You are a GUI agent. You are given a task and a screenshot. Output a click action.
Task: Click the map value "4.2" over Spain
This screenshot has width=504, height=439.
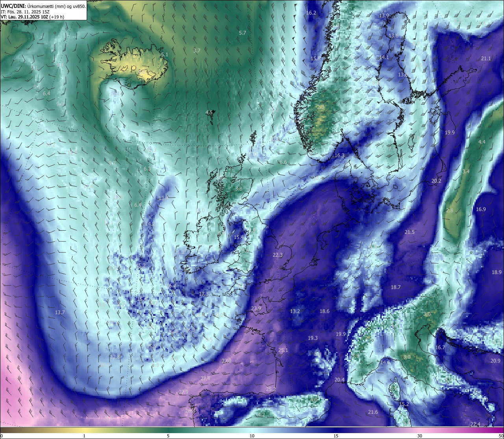[261, 415]
